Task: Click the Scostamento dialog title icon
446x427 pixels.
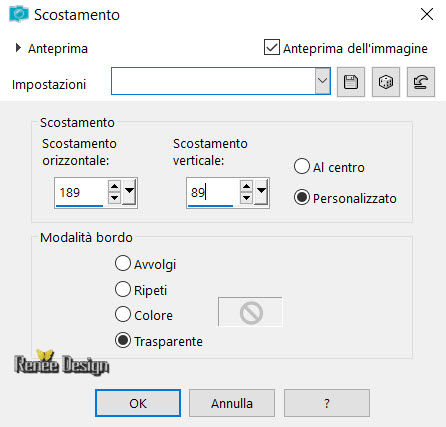Action: click(x=19, y=14)
